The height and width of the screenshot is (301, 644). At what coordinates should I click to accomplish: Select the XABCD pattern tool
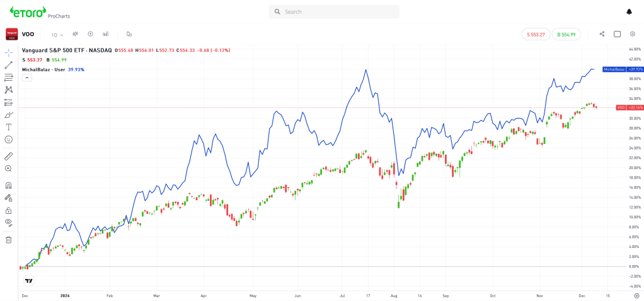9,90
